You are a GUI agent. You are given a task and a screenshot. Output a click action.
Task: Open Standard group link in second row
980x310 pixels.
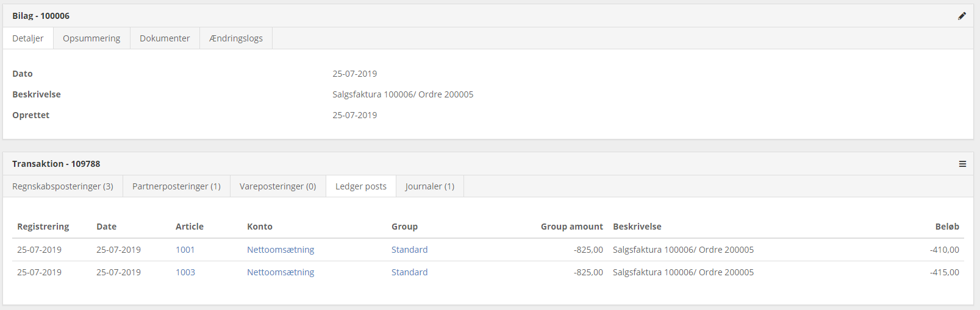[409, 272]
